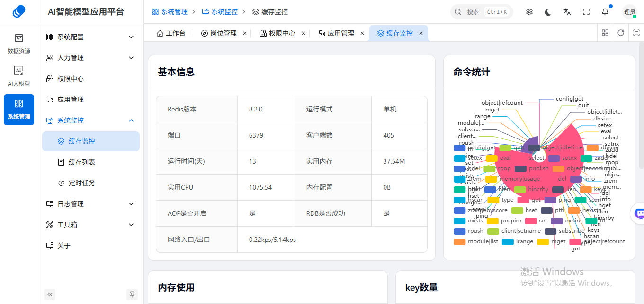Open the 理员 user avatar menu
The width and height of the screenshot is (644, 304).
630,12
